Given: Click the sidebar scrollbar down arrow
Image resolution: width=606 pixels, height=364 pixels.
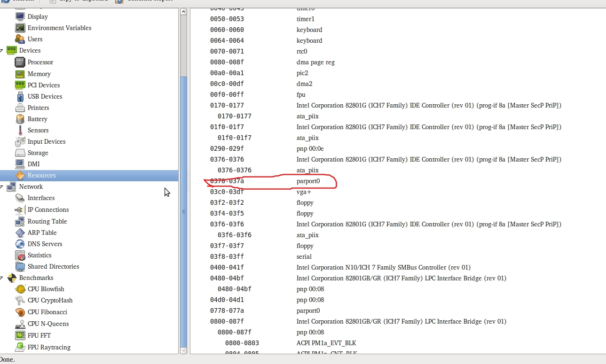Looking at the screenshot, I should [183, 350].
